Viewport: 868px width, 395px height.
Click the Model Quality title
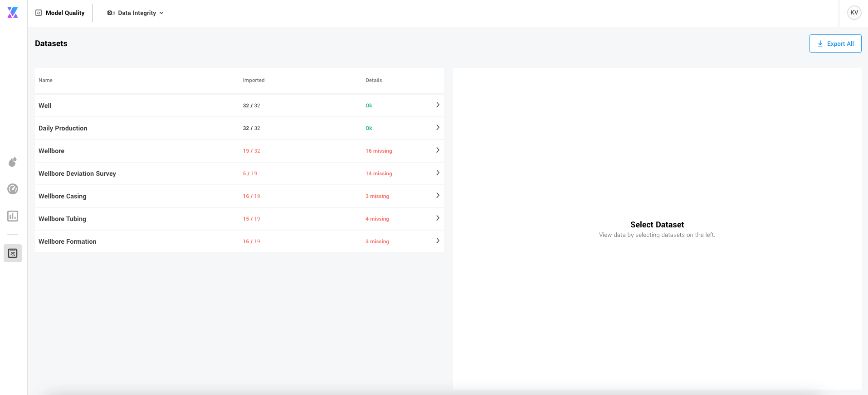click(x=65, y=13)
